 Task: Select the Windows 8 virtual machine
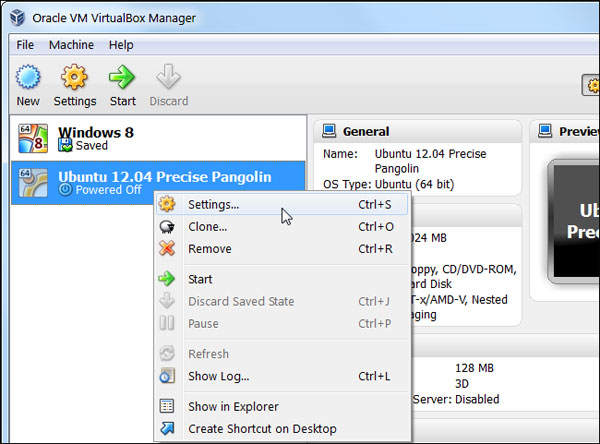point(95,138)
